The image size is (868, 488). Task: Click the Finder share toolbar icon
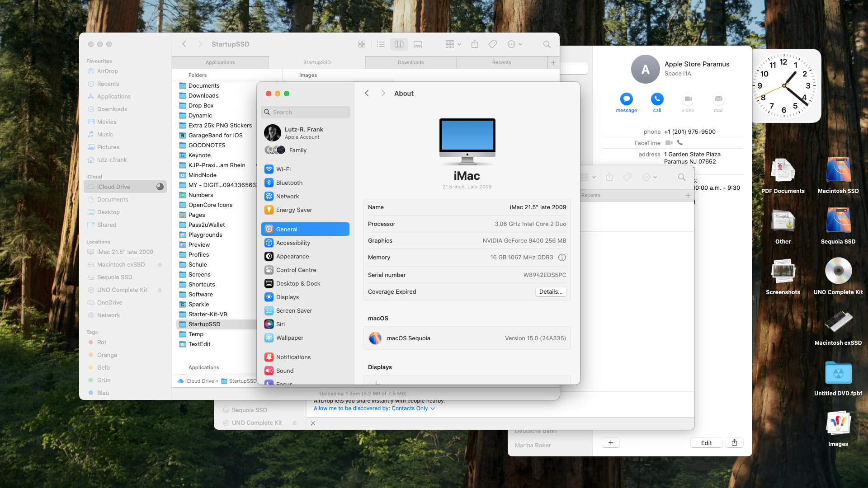click(x=475, y=44)
